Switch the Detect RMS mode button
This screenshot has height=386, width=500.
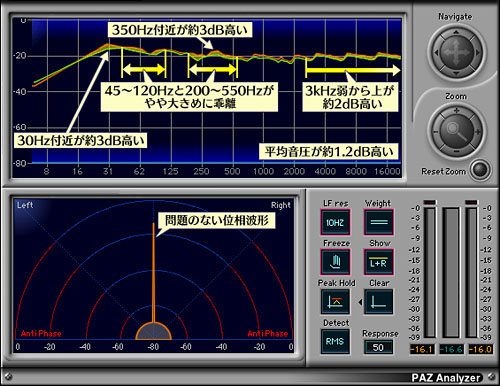click(x=335, y=341)
